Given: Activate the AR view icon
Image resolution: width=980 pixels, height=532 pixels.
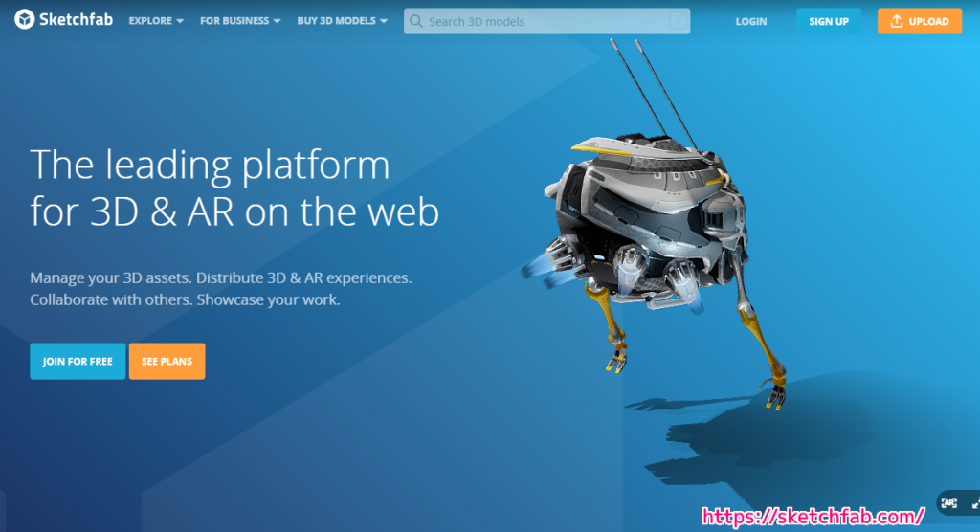Looking at the screenshot, I should pyautogui.click(x=948, y=502).
